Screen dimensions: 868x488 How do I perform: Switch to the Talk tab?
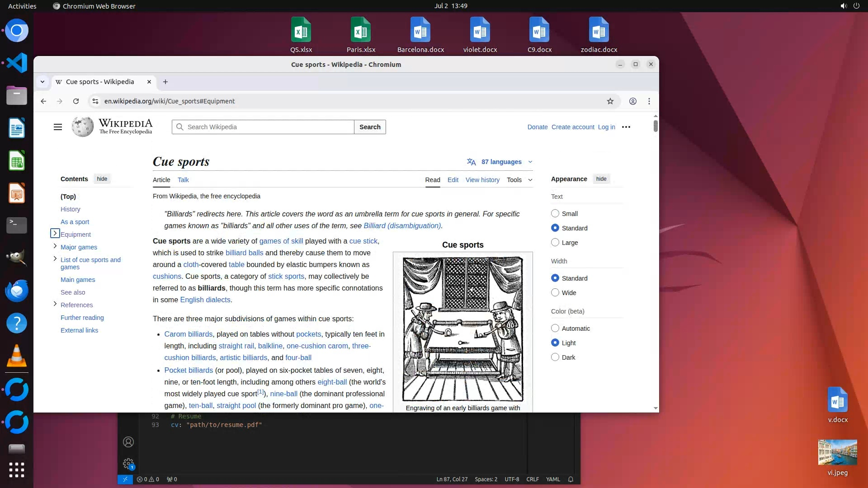pyautogui.click(x=183, y=180)
